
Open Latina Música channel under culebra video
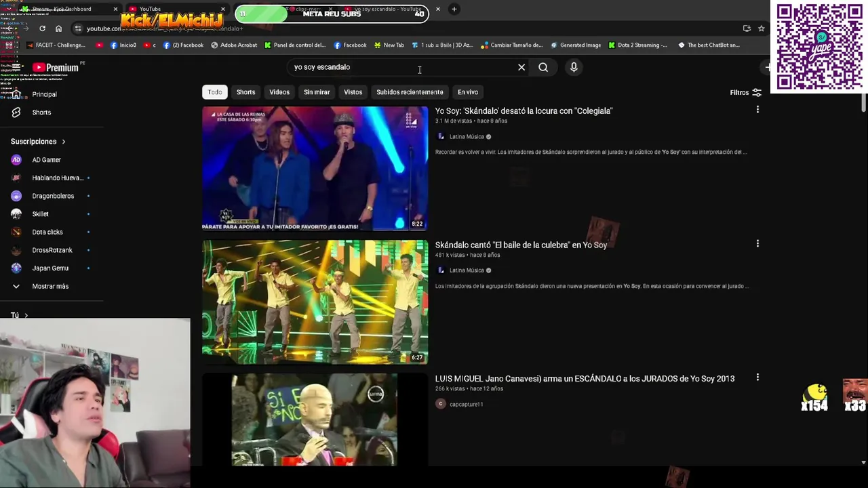point(467,270)
